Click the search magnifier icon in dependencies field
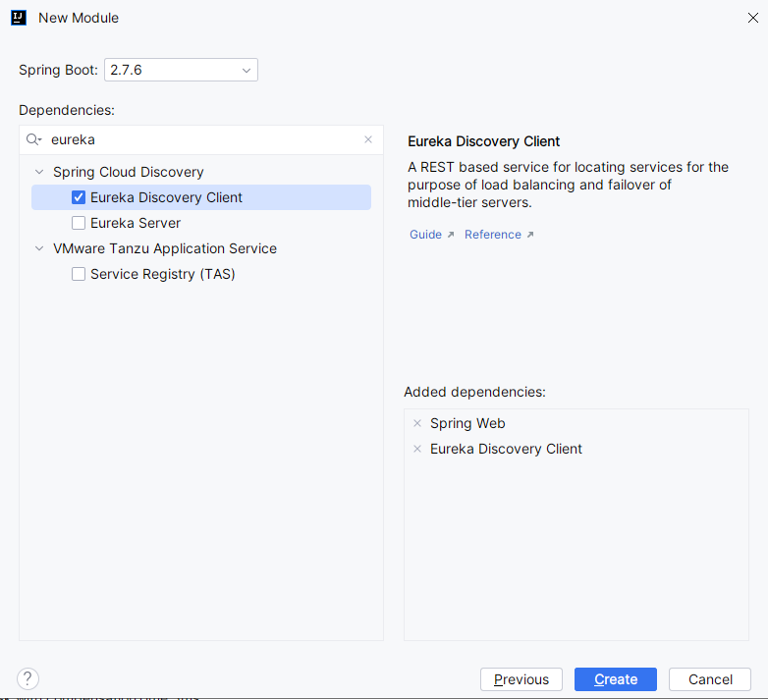Viewport: 768px width, 700px height. pyautogui.click(x=32, y=140)
